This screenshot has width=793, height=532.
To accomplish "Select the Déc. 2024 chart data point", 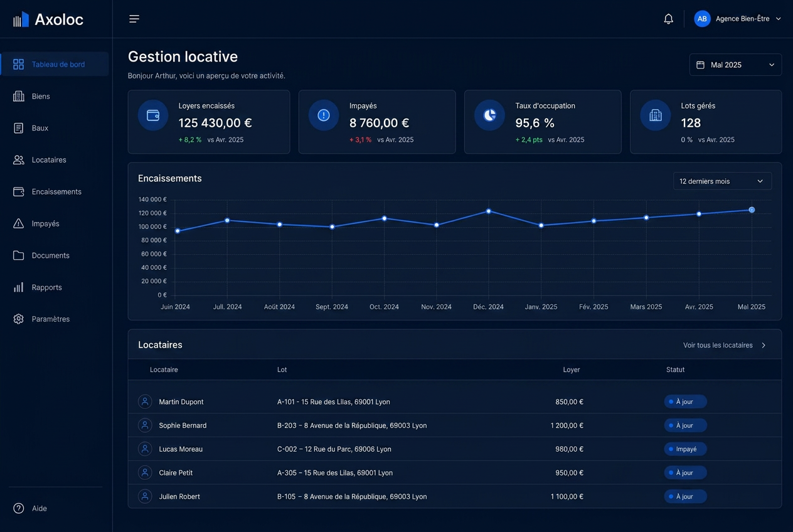I will click(x=488, y=211).
